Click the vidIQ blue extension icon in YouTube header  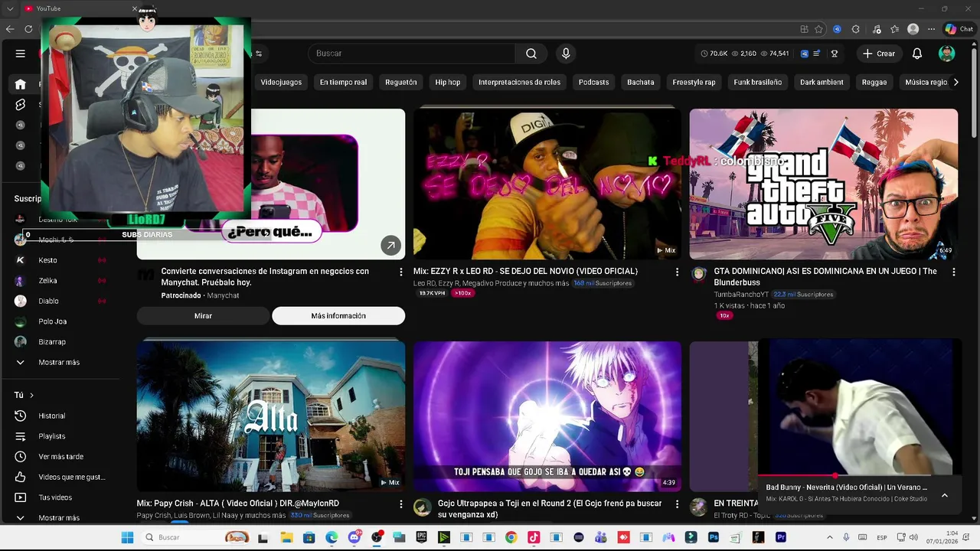coord(804,54)
